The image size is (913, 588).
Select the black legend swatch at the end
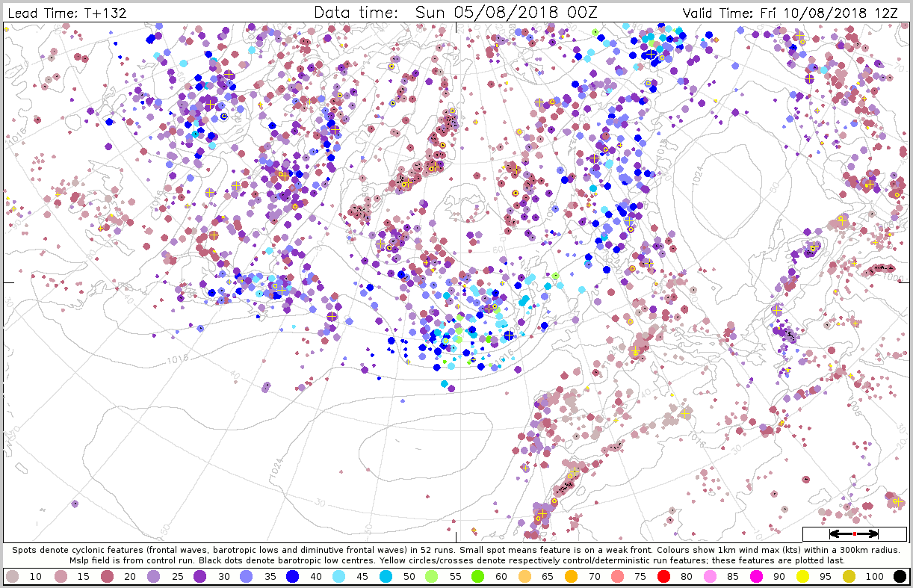(900, 577)
